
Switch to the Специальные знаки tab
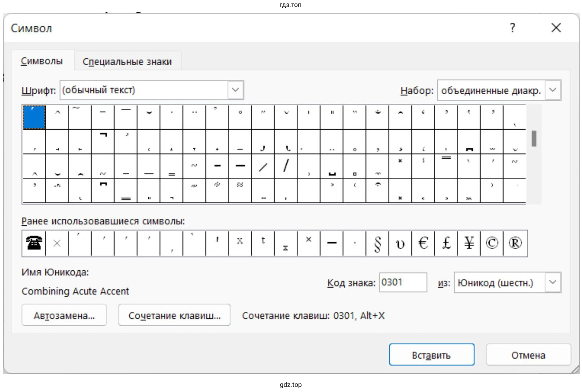tap(127, 62)
